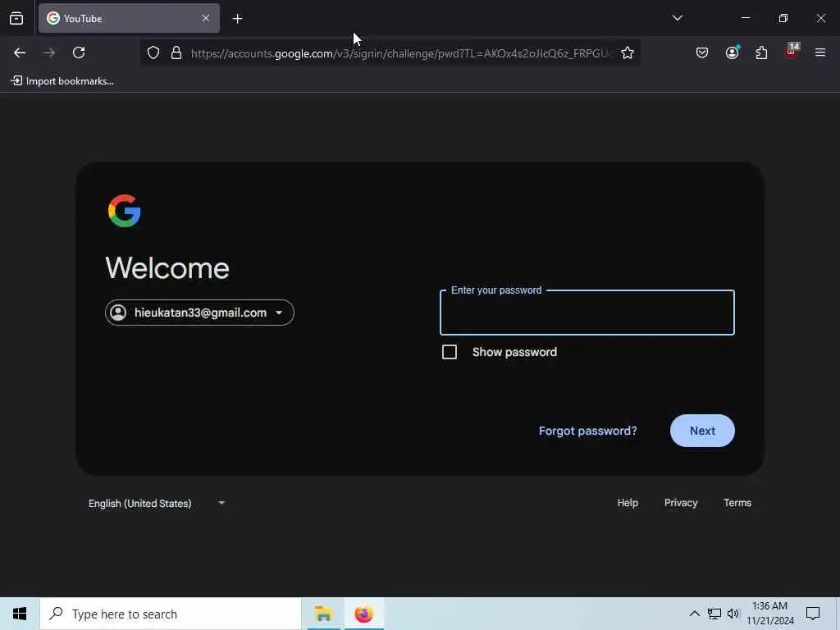The width and height of the screenshot is (840, 630).
Task: Submit with the Next button
Action: tap(702, 431)
